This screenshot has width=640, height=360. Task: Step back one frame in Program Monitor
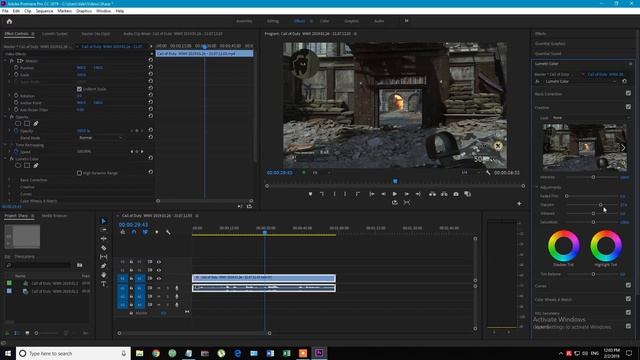coord(383,194)
